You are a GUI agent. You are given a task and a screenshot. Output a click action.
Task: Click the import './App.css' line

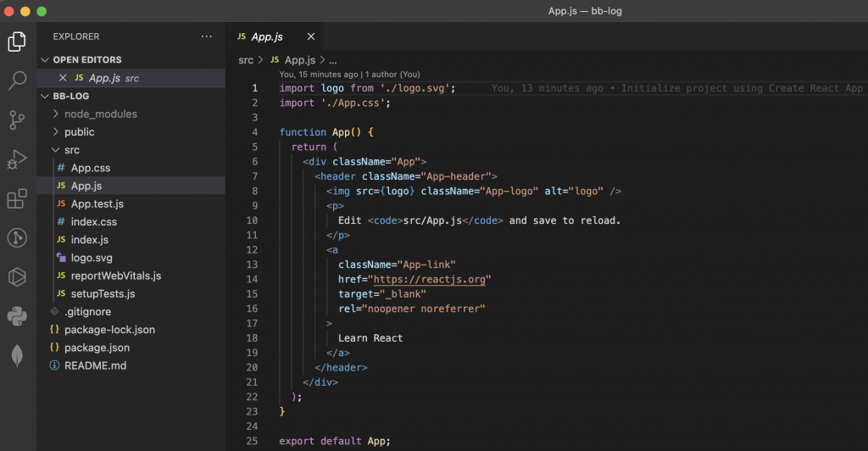[335, 103]
